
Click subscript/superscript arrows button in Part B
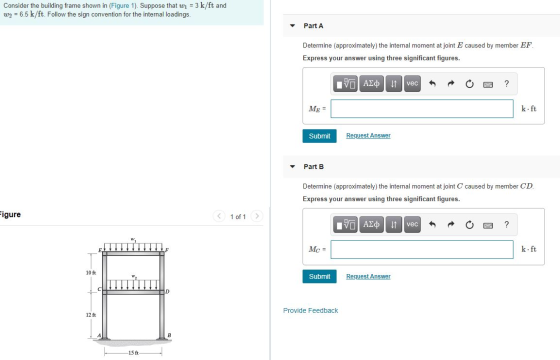click(x=394, y=225)
